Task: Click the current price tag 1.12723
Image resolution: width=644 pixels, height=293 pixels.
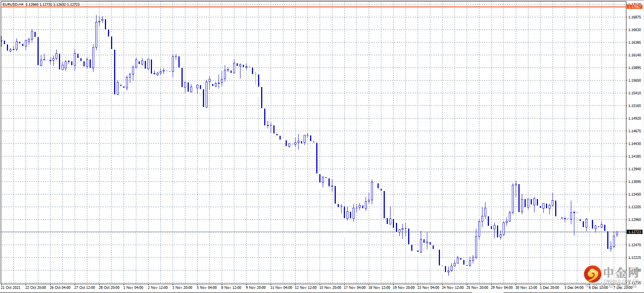Action: pyautogui.click(x=634, y=232)
